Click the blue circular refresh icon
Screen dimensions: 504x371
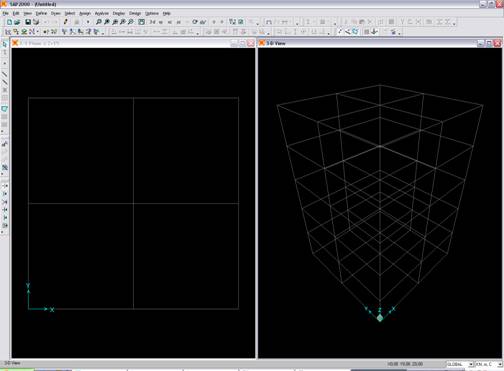pos(355,32)
